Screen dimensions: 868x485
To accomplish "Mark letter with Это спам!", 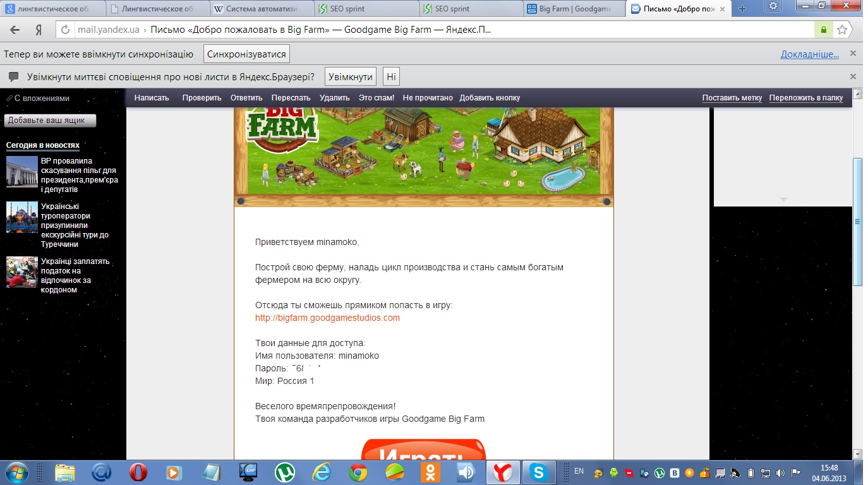I will [x=377, y=98].
